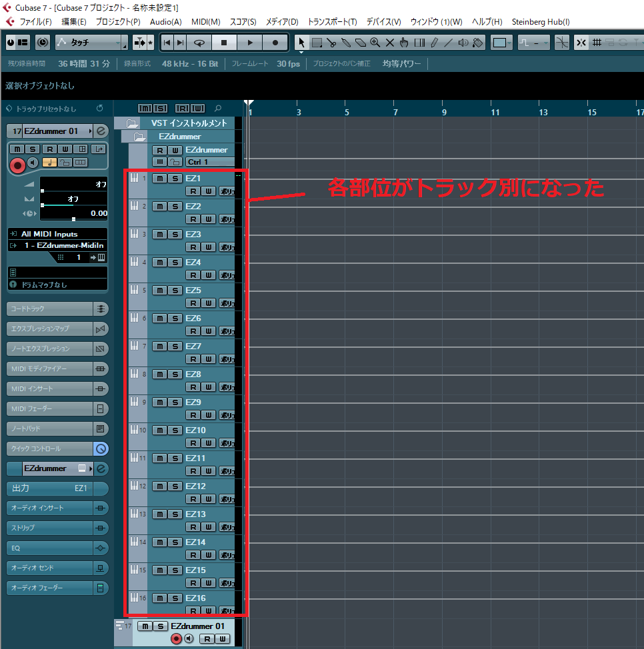
Task: Open the Quick Controls panel icon
Action: click(x=101, y=448)
